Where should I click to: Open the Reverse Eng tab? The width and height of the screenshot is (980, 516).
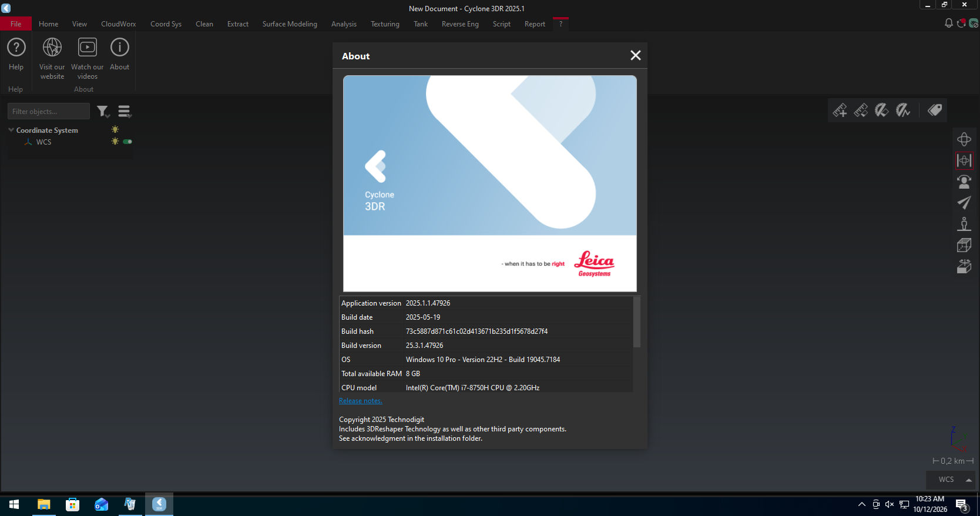point(460,24)
